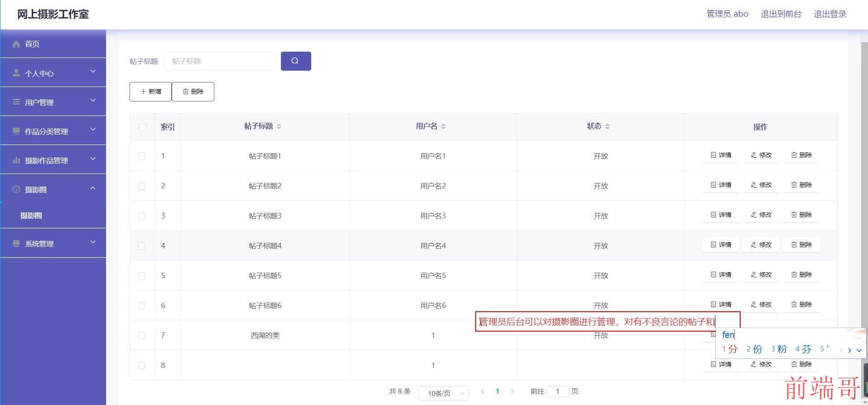Expand the 系统管理 sidebar menu

point(53,243)
